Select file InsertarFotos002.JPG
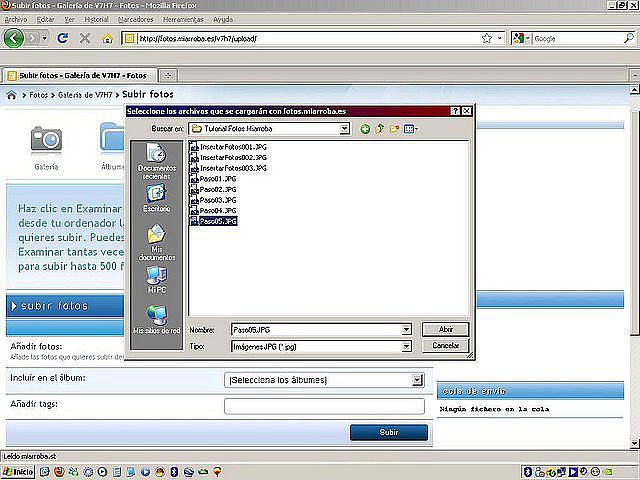Screen dimensions: 640x480 click(x=229, y=158)
